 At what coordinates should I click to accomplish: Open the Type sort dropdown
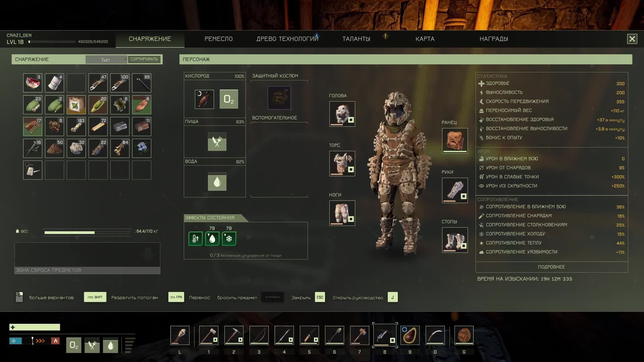[x=106, y=60]
